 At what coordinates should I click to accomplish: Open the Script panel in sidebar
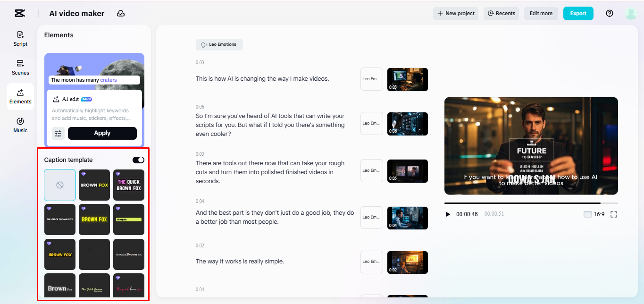tap(20, 39)
